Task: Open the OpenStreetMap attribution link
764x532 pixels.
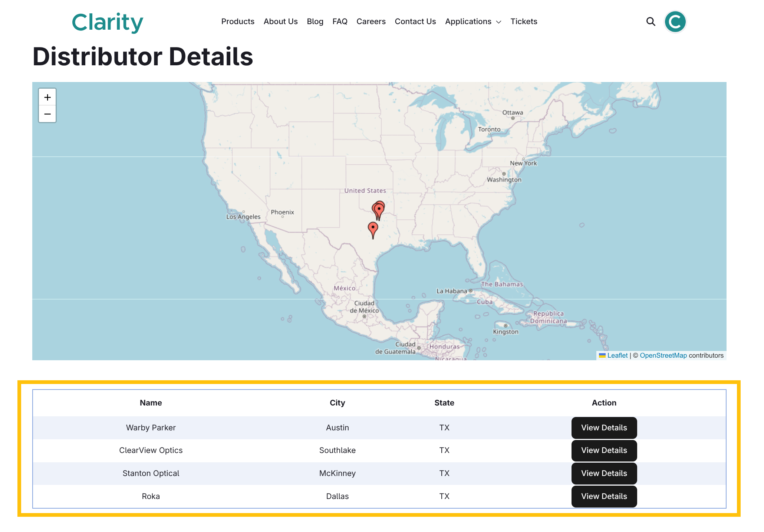Action: tap(663, 355)
